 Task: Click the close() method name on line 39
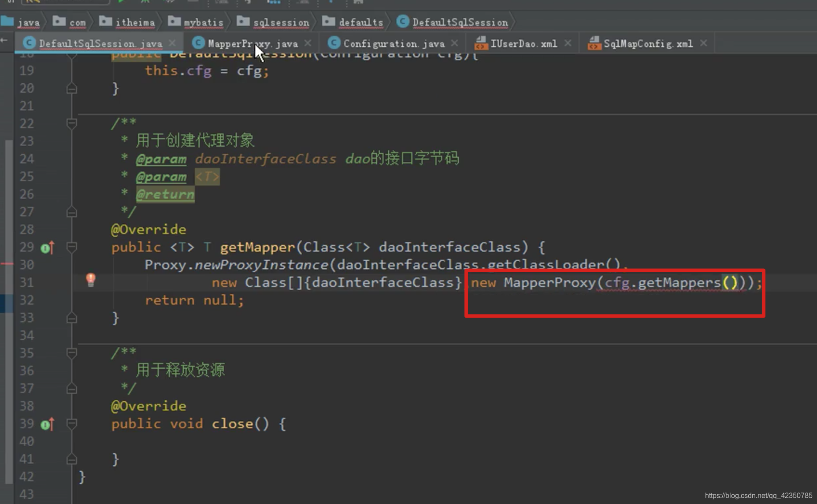point(233,424)
